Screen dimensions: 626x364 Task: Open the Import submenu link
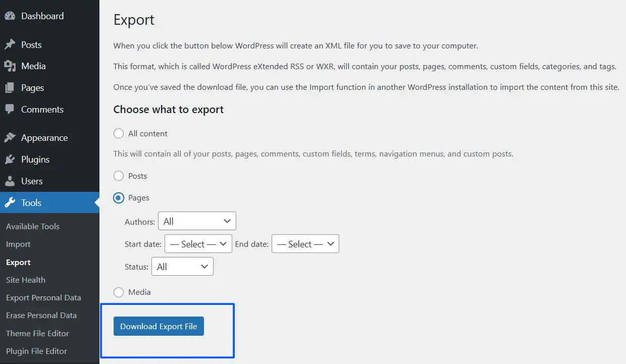pos(18,244)
